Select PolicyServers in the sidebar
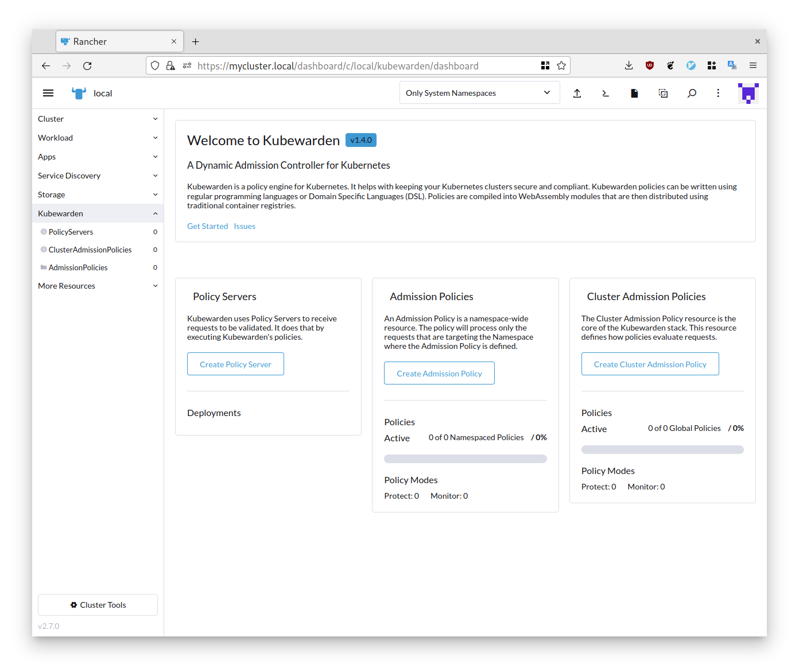Image resolution: width=799 pixels, height=672 pixels. click(x=71, y=232)
